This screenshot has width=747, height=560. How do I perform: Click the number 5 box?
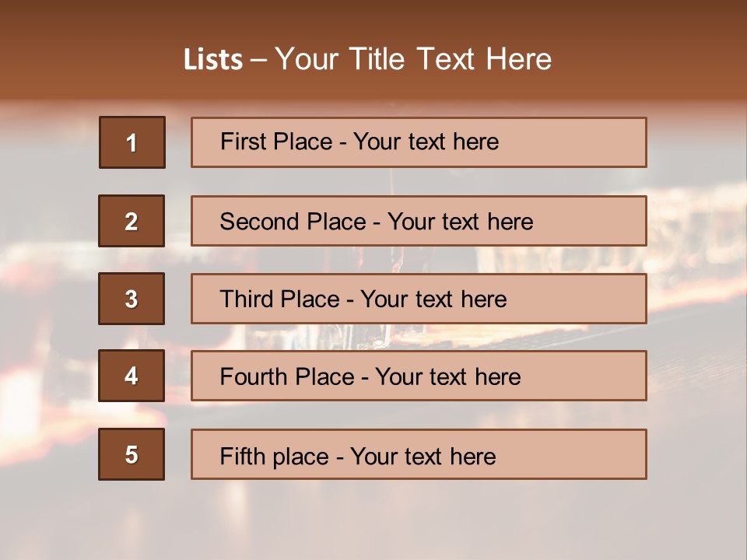[x=132, y=454]
